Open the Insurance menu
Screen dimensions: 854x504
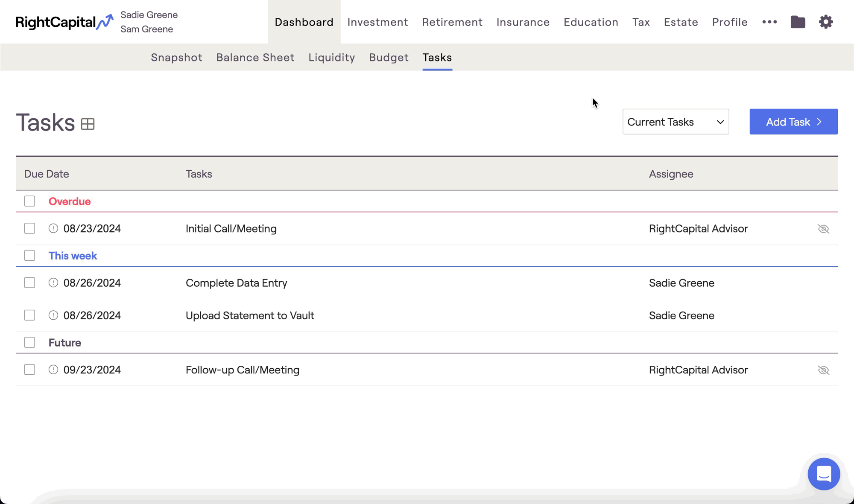(523, 22)
